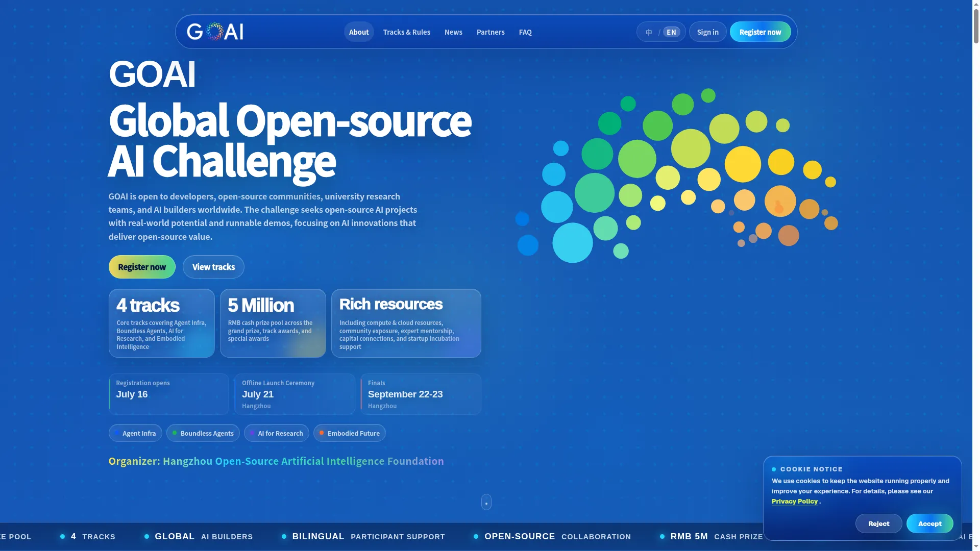The image size is (980, 551).
Task: Click the colorful dot-cluster hero graphic
Action: (x=676, y=176)
